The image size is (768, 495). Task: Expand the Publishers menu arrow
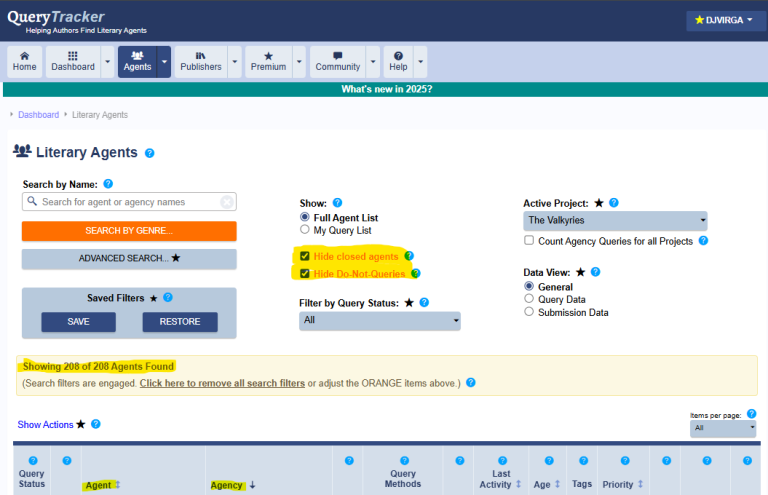[235, 62]
